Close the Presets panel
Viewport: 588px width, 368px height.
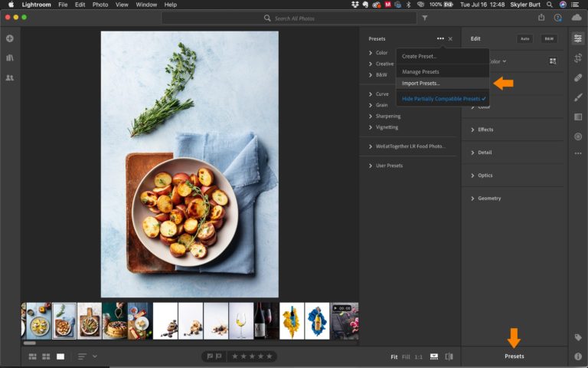pyautogui.click(x=450, y=38)
